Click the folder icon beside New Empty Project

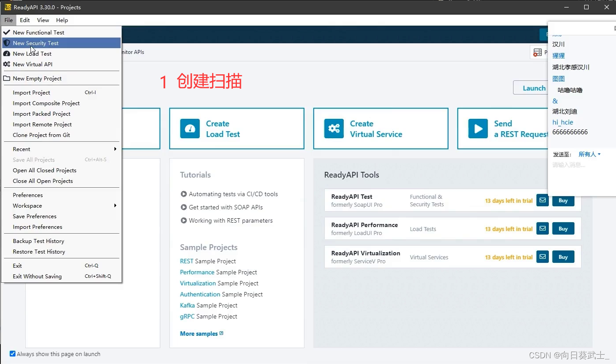click(7, 78)
